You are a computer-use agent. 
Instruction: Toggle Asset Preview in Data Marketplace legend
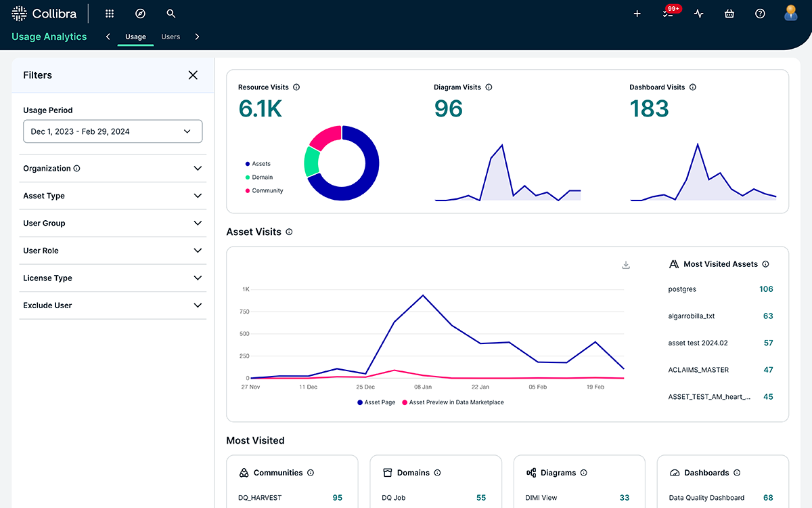click(453, 402)
